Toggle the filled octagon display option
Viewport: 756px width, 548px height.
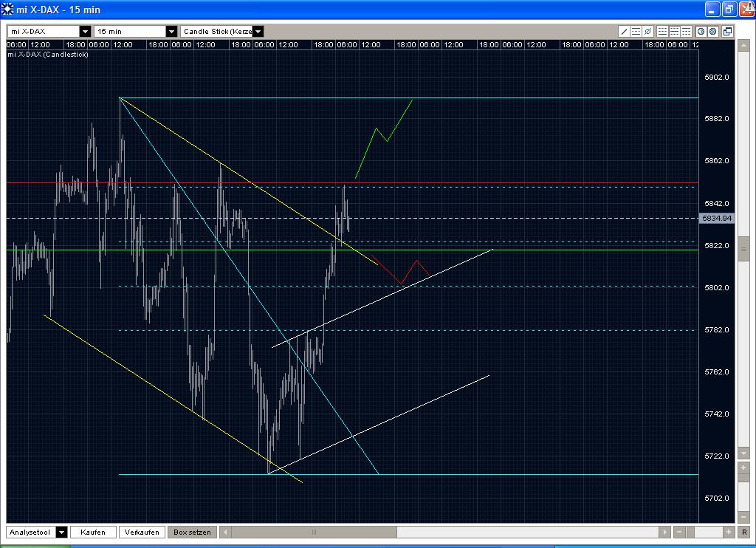pos(712,31)
